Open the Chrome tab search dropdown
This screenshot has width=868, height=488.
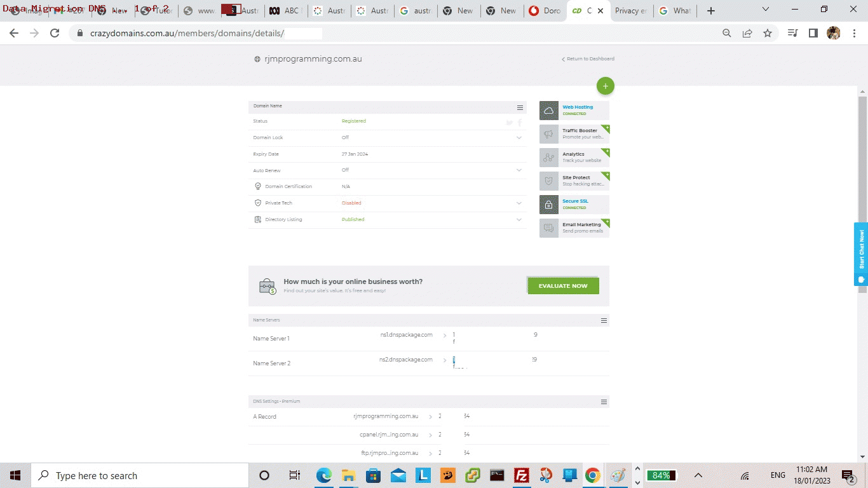click(x=765, y=10)
